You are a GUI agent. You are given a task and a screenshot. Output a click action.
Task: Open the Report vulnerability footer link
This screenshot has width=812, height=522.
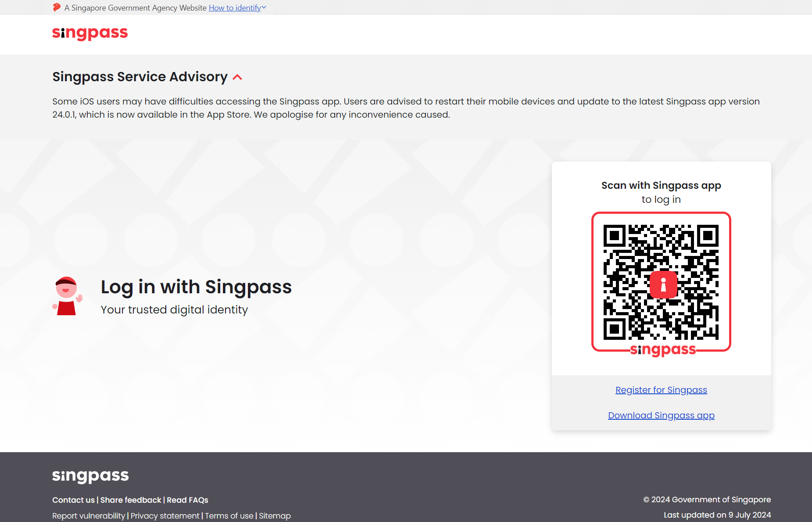click(89, 516)
